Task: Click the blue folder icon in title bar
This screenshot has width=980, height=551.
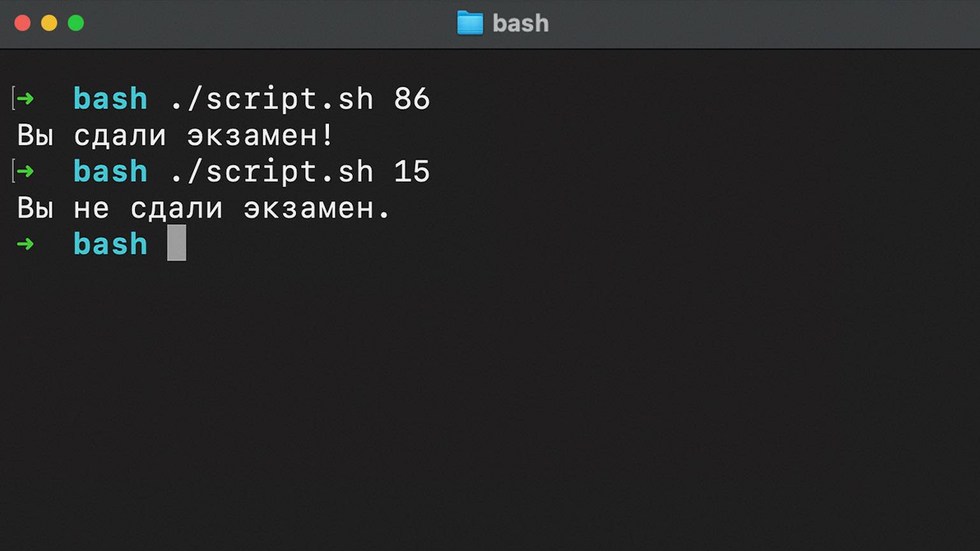Action: click(470, 24)
